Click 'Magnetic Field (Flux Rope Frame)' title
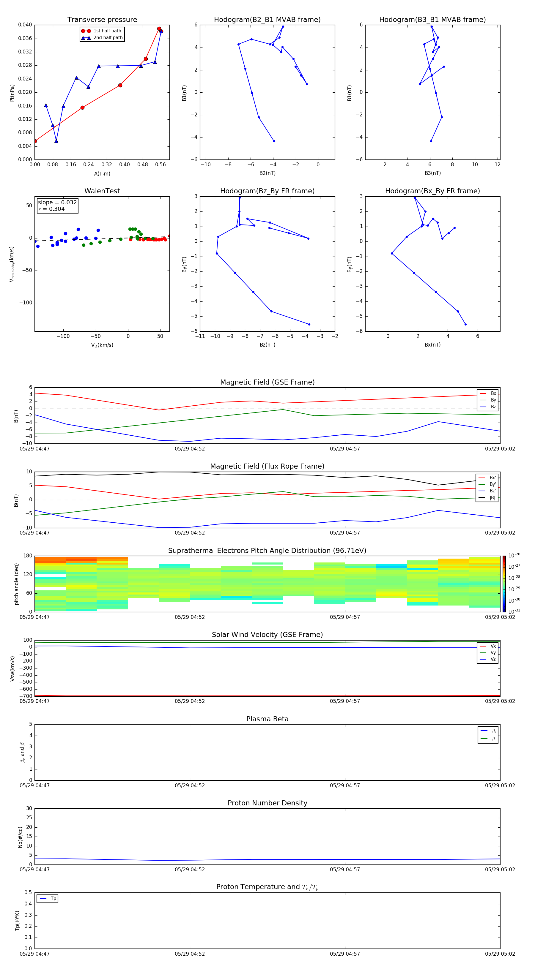The image size is (535, 980). tap(267, 467)
